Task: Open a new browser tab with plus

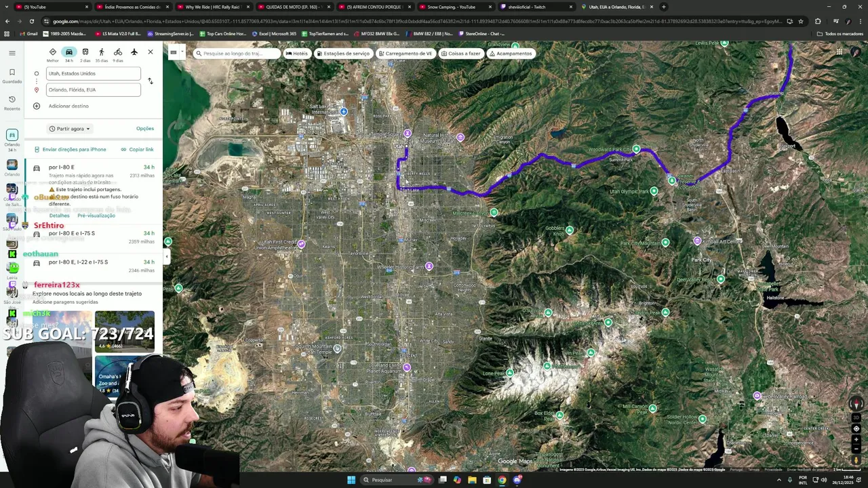Action: (x=664, y=7)
